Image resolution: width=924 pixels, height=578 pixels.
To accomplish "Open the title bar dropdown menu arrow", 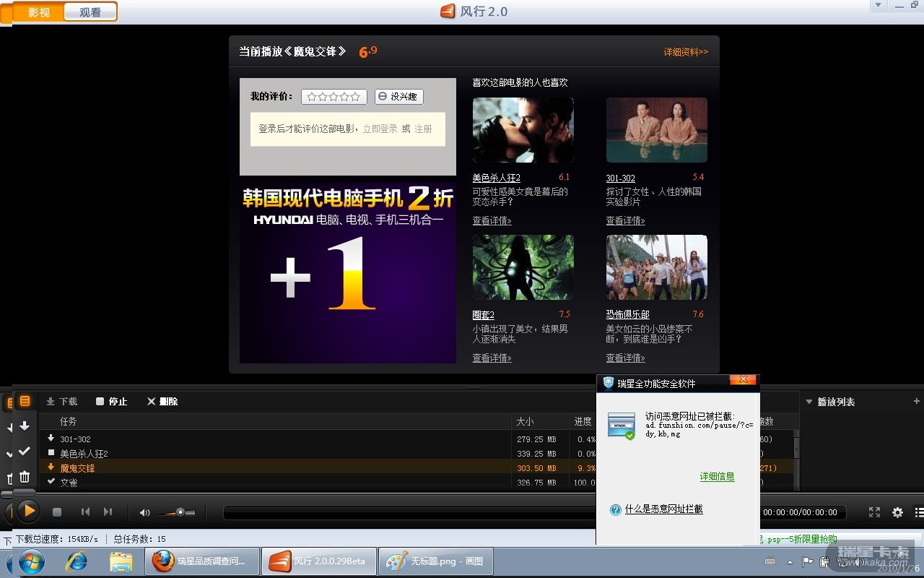I will 878,6.
